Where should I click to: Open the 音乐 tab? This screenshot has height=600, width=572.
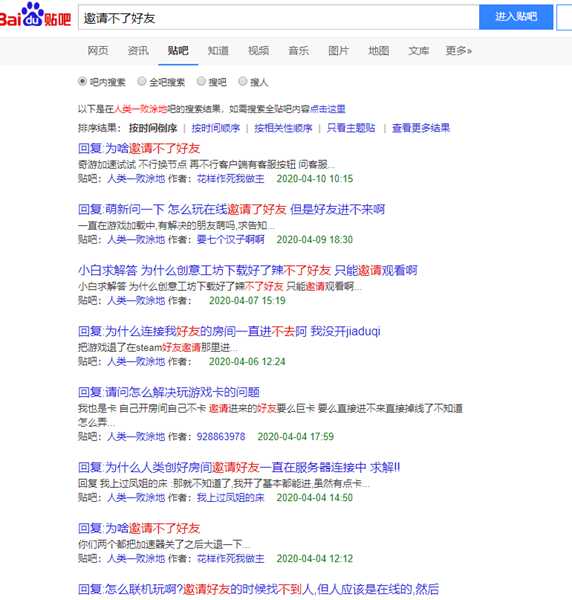298,51
